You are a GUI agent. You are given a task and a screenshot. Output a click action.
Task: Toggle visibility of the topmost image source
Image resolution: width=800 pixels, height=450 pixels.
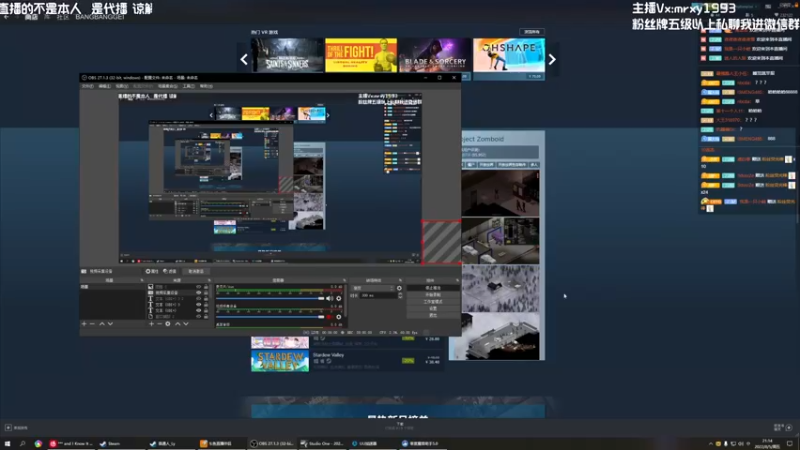198,287
